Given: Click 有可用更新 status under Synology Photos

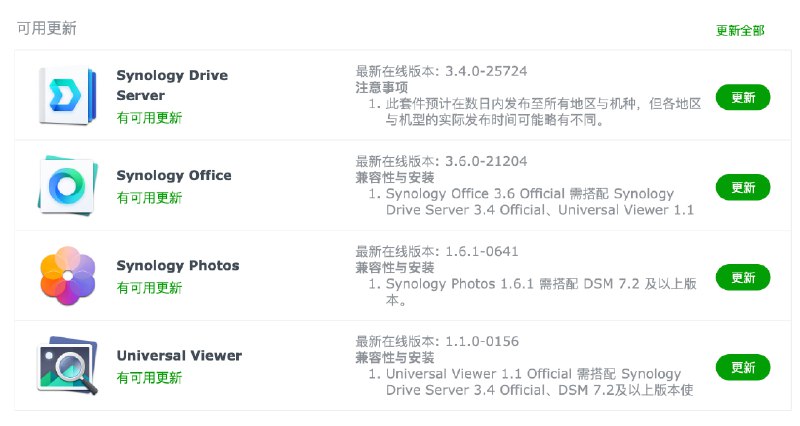Looking at the screenshot, I should point(150,288).
